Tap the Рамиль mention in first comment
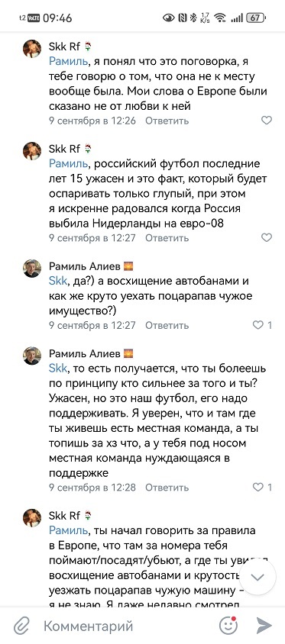The image size is (285, 644). pyautogui.click(x=68, y=62)
